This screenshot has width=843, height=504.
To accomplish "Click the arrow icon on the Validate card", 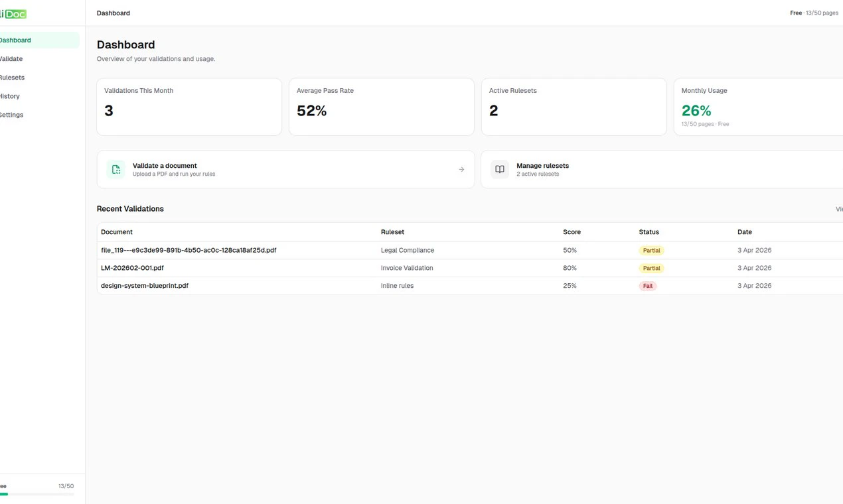I will tap(461, 169).
